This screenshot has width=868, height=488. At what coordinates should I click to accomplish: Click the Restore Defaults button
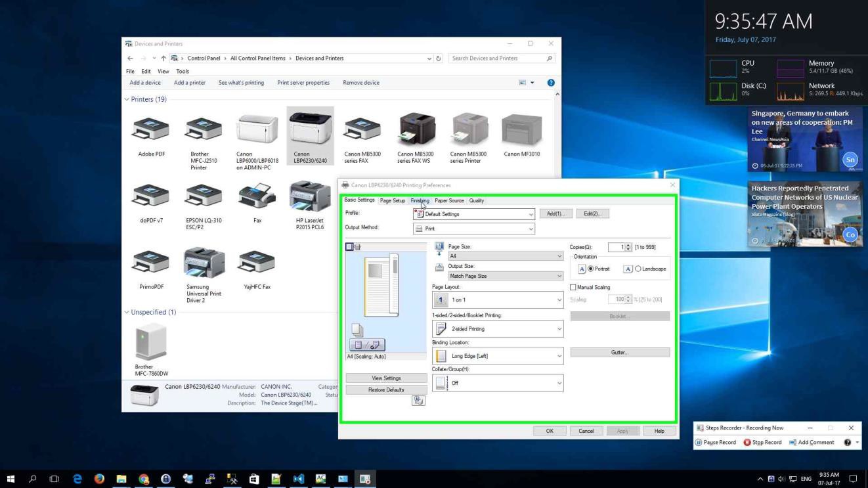tap(386, 390)
